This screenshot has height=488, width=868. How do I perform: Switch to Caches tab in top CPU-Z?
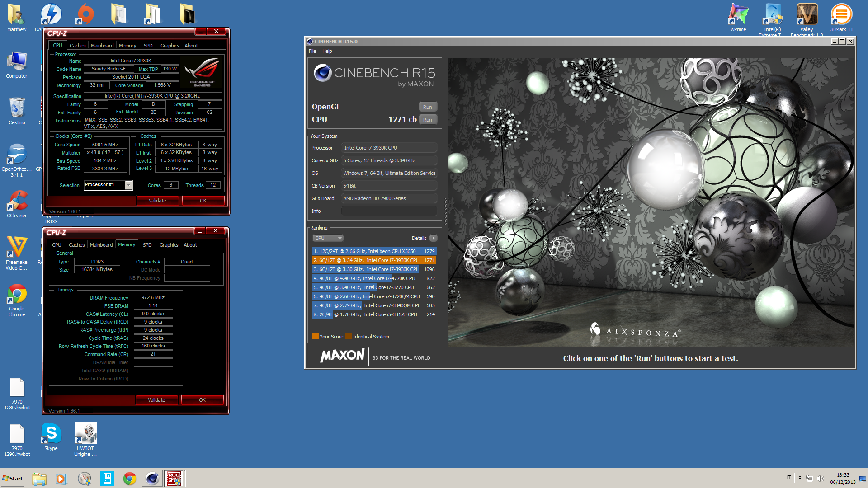77,46
